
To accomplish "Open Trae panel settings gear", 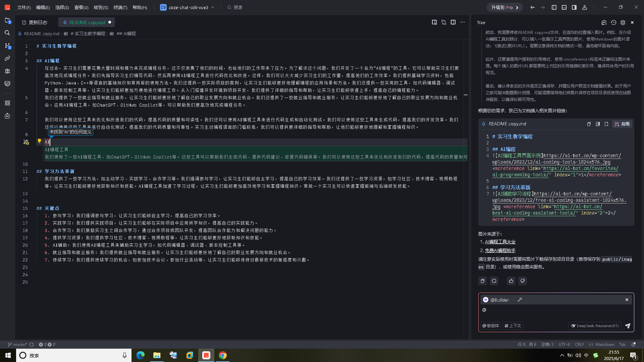I will click(x=623, y=22).
